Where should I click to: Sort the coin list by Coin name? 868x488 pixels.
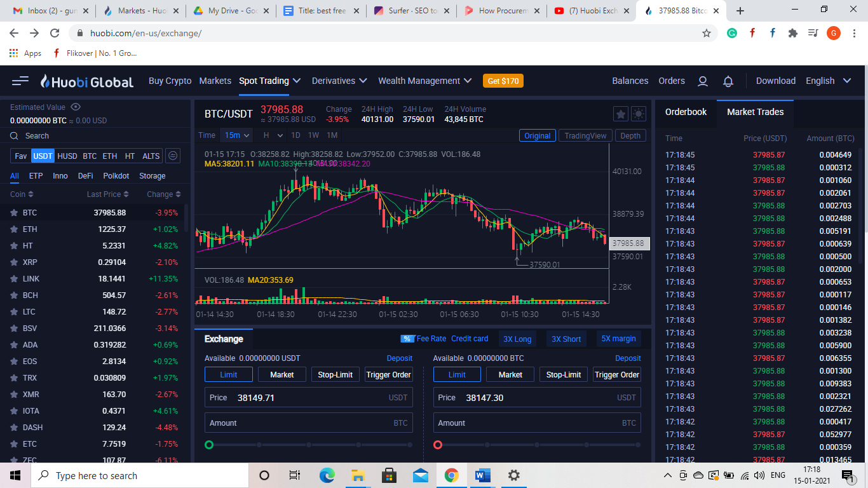[22, 194]
